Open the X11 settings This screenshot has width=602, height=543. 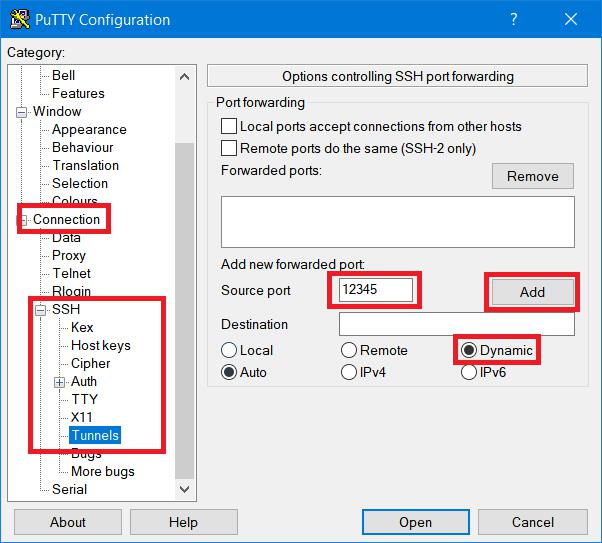click(81, 417)
